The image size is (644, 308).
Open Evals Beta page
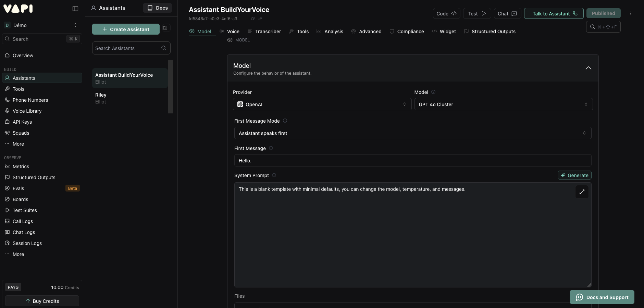click(x=42, y=188)
